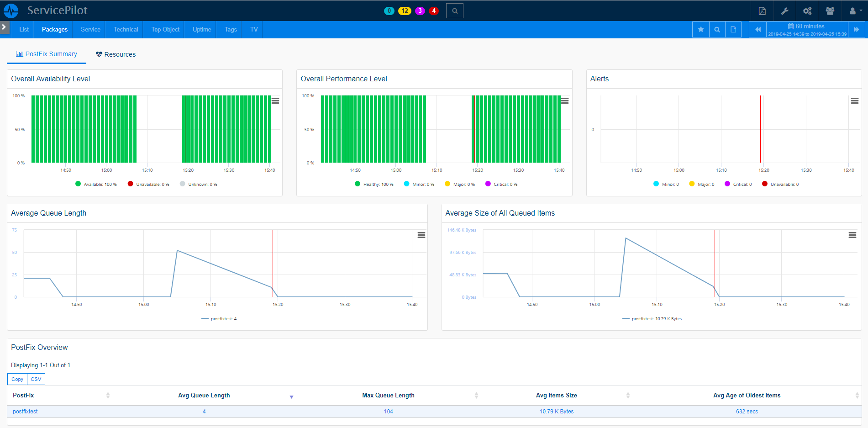Open the Average Queue Length chart menu

tap(421, 235)
